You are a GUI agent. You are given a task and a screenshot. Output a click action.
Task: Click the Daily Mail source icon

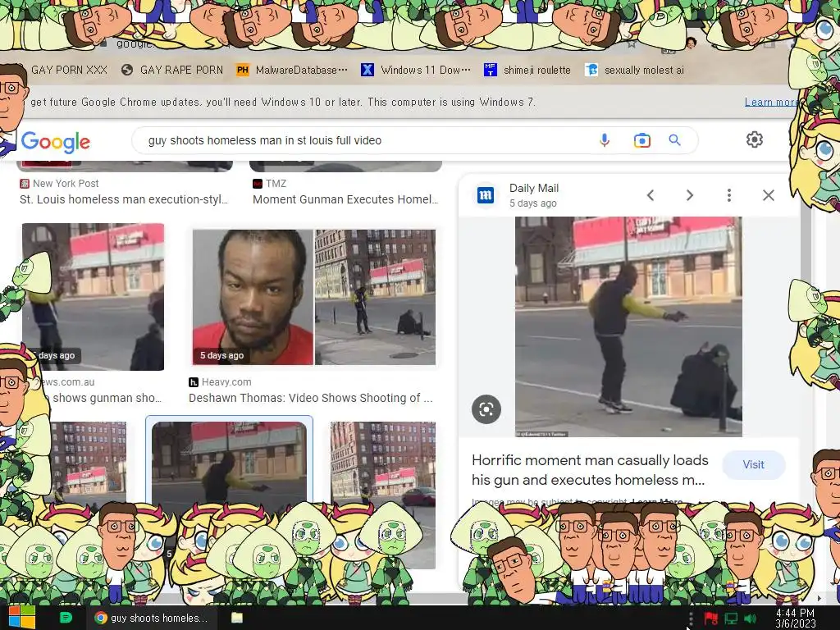(x=486, y=195)
